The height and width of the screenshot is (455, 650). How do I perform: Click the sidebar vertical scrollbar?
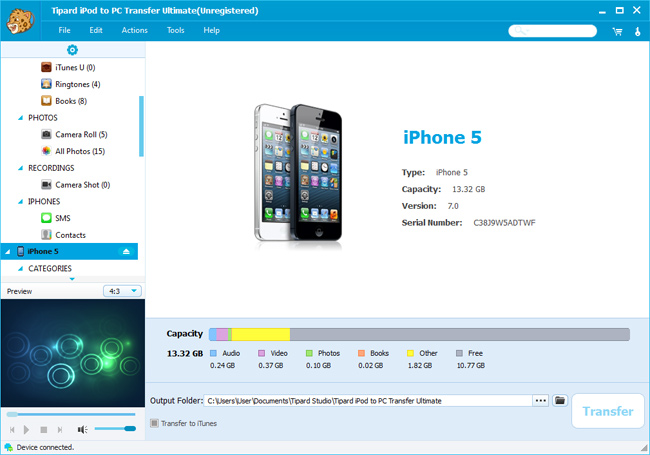point(141,126)
